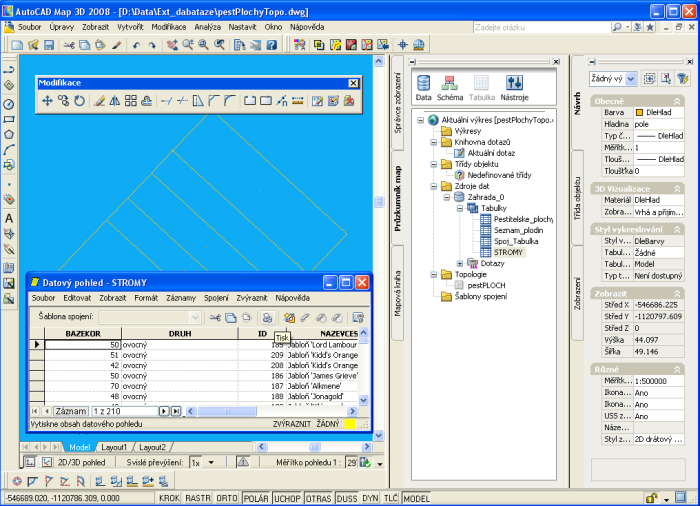Image resolution: width=700 pixels, height=506 pixels.
Task: Toggle OTRAS tracking in status bar
Action: click(x=318, y=498)
